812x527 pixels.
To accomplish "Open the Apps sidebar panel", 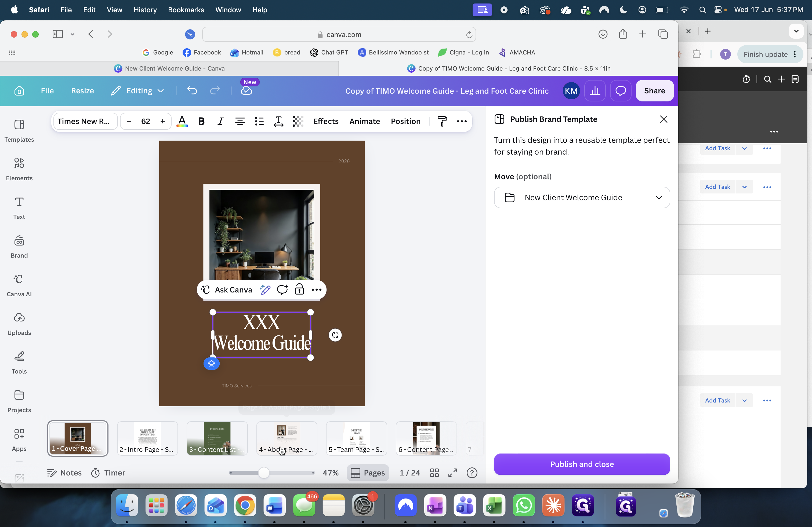I will (x=19, y=440).
